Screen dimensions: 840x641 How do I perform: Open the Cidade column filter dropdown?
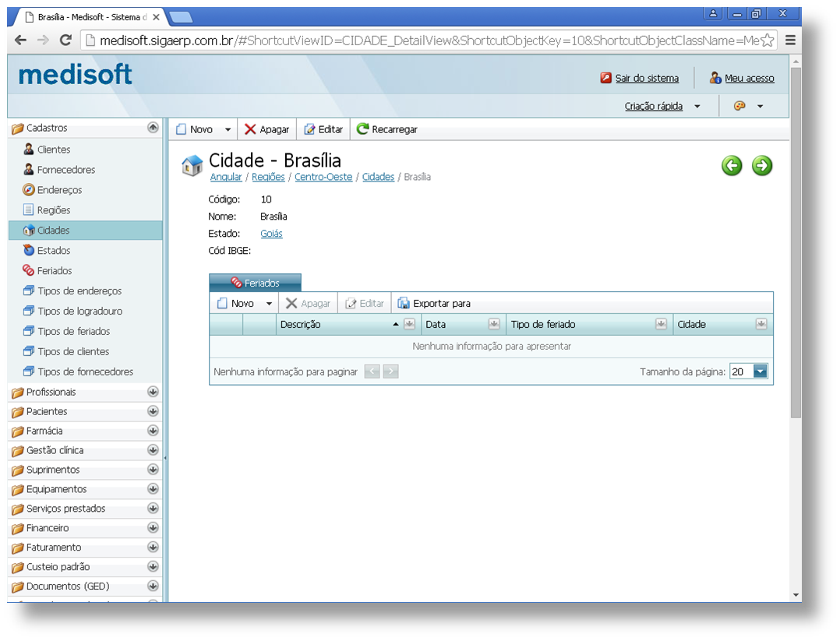(x=761, y=324)
